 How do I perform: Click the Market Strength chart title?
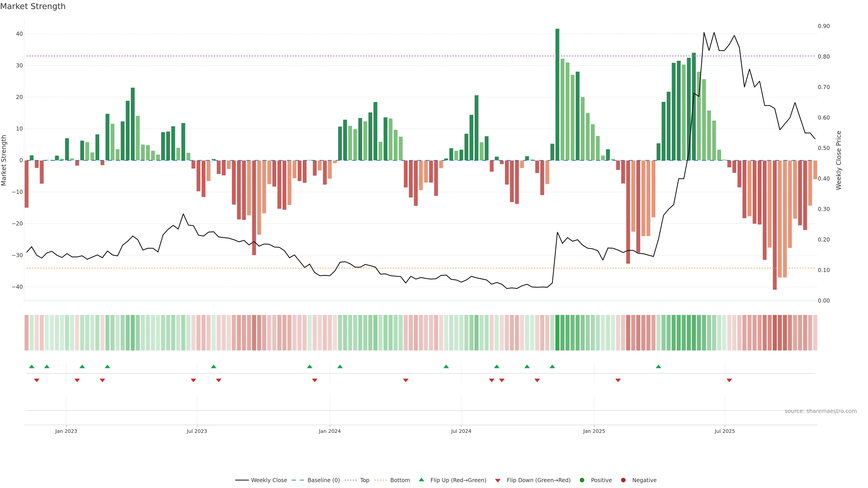[x=33, y=6]
